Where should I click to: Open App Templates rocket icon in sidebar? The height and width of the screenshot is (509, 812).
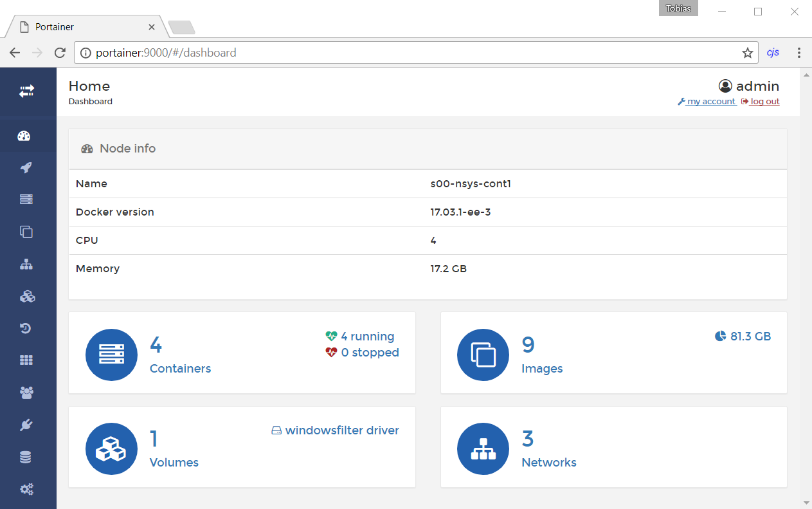26,168
